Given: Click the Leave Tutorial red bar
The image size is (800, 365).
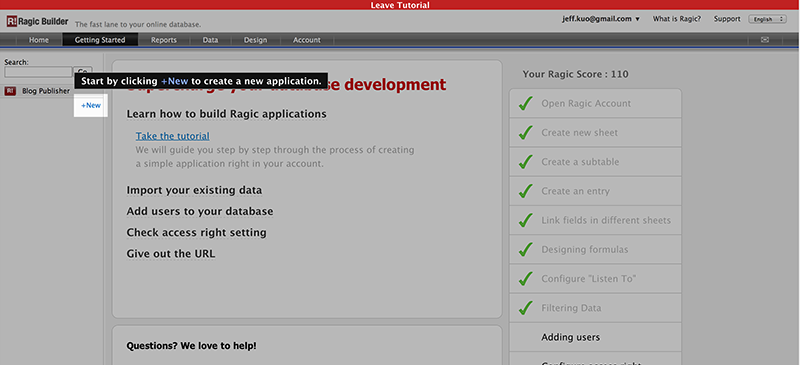Looking at the screenshot, I should (400, 5).
